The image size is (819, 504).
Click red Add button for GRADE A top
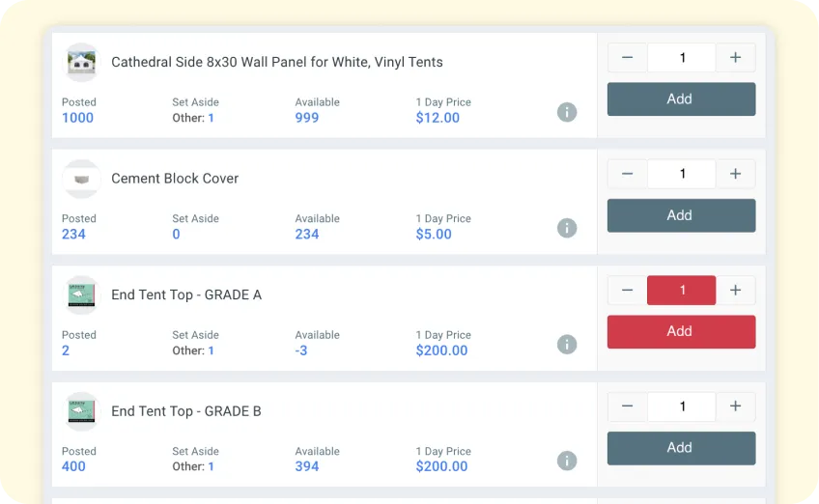(681, 331)
